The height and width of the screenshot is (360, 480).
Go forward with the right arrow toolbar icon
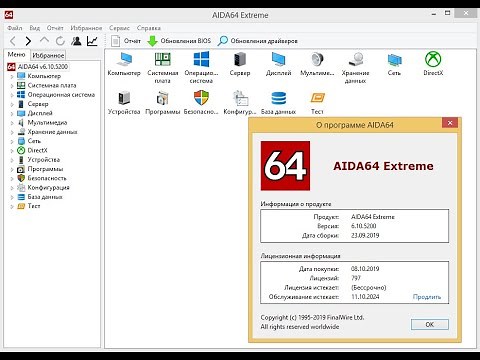coord(28,41)
